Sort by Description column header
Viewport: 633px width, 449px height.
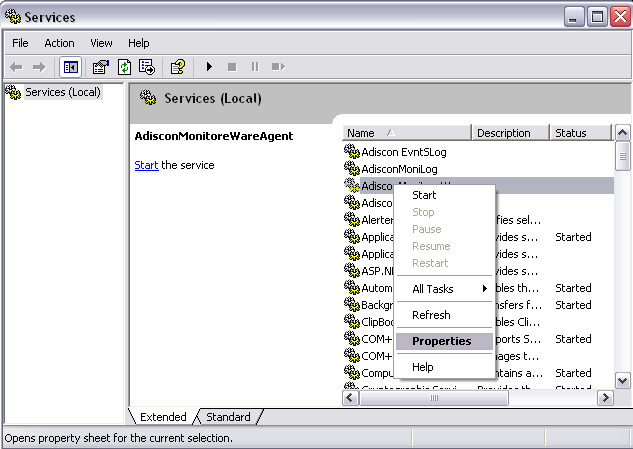pyautogui.click(x=510, y=133)
